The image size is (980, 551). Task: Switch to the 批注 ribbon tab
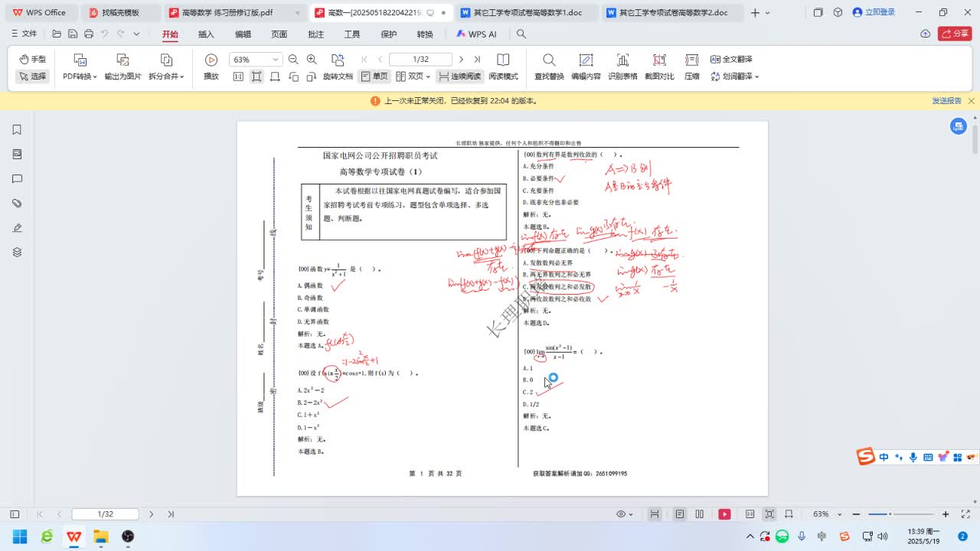(315, 34)
